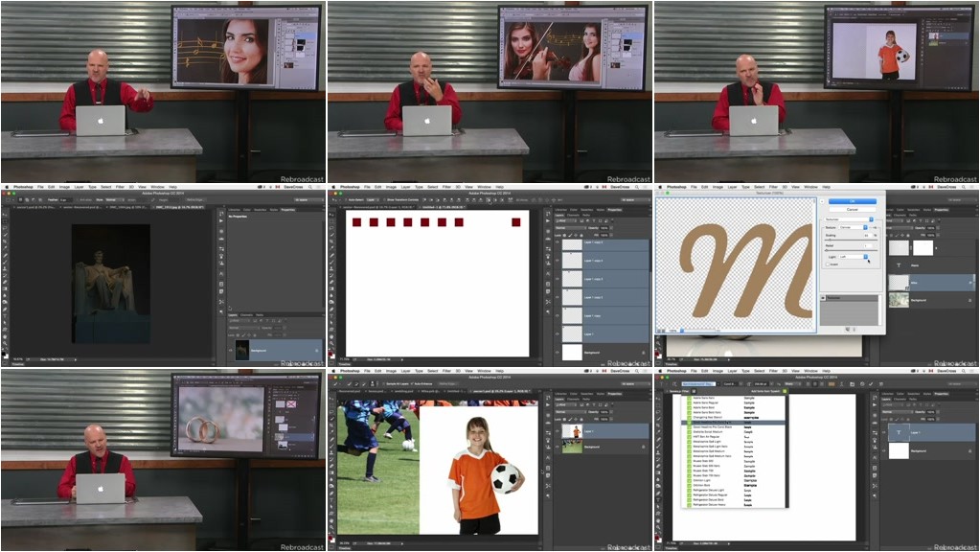Select the Move tool in soccer girl frame
The image size is (980, 552).
tap(331, 399)
